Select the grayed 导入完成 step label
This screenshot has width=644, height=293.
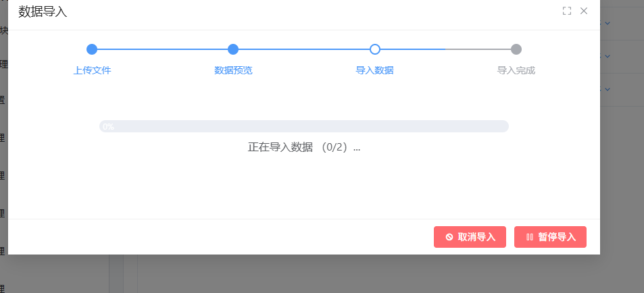[x=516, y=71]
